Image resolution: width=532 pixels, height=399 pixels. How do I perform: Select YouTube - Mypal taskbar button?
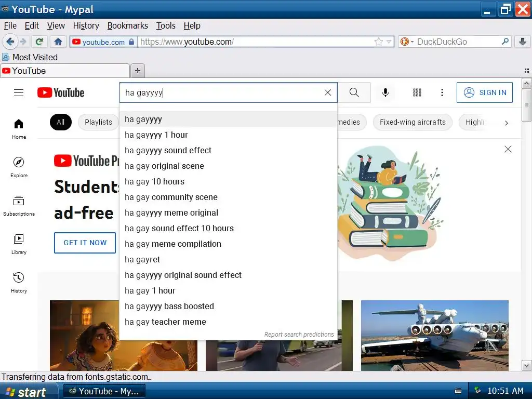[x=104, y=392]
